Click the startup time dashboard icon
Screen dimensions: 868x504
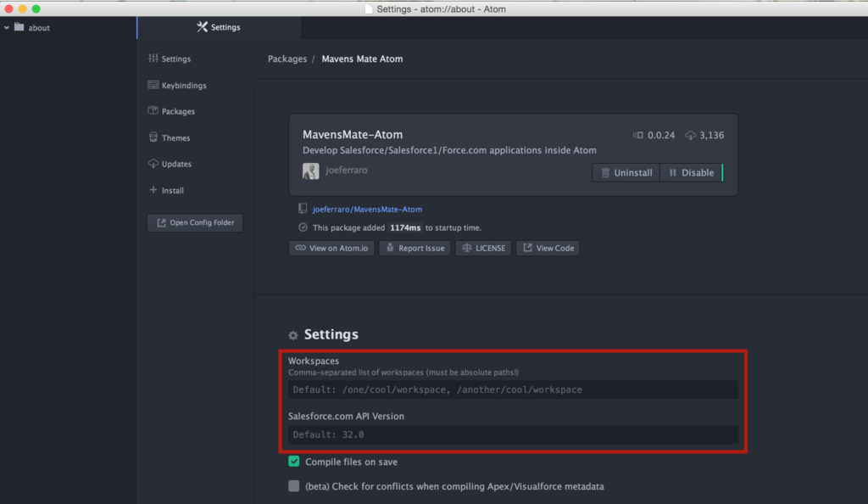[x=303, y=227]
